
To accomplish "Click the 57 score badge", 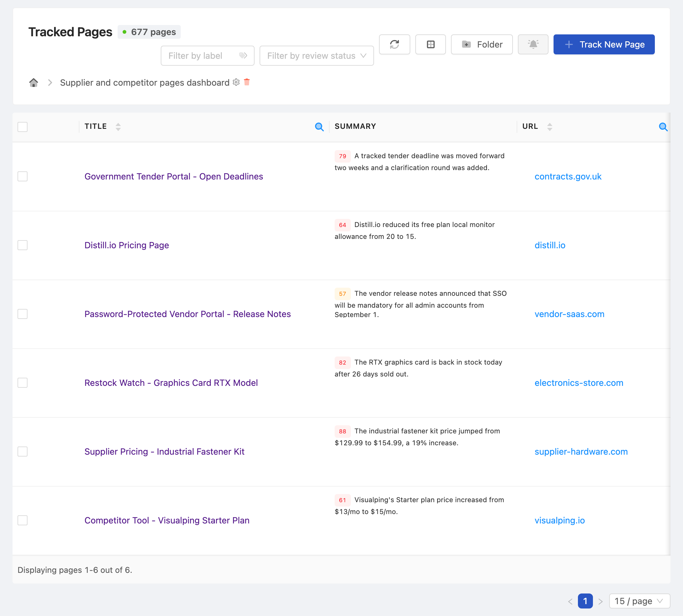I will tap(342, 293).
